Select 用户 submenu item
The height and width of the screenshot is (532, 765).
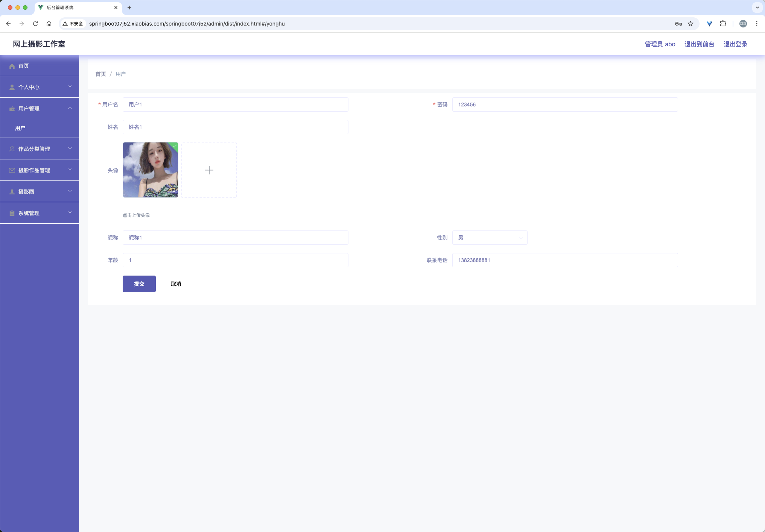tap(40, 128)
